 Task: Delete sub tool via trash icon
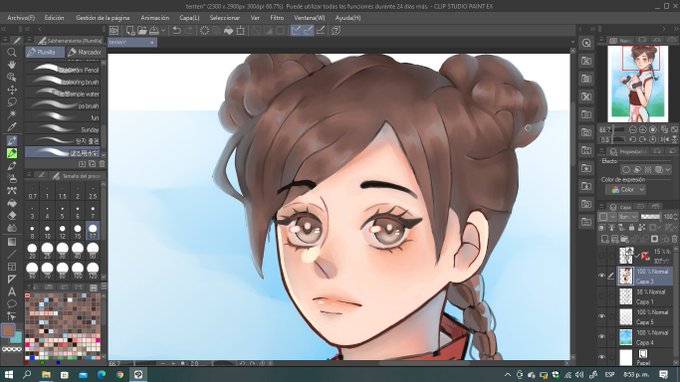102,164
